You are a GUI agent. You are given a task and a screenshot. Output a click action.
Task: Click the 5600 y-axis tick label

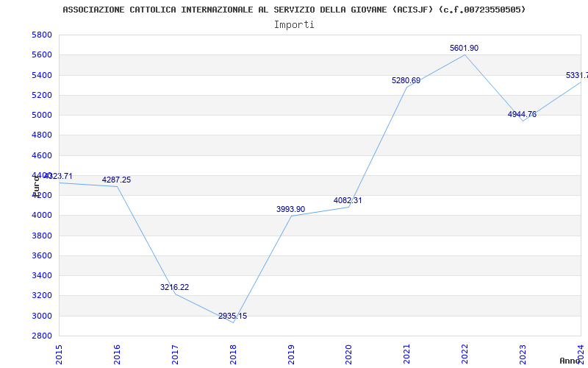(x=43, y=54)
